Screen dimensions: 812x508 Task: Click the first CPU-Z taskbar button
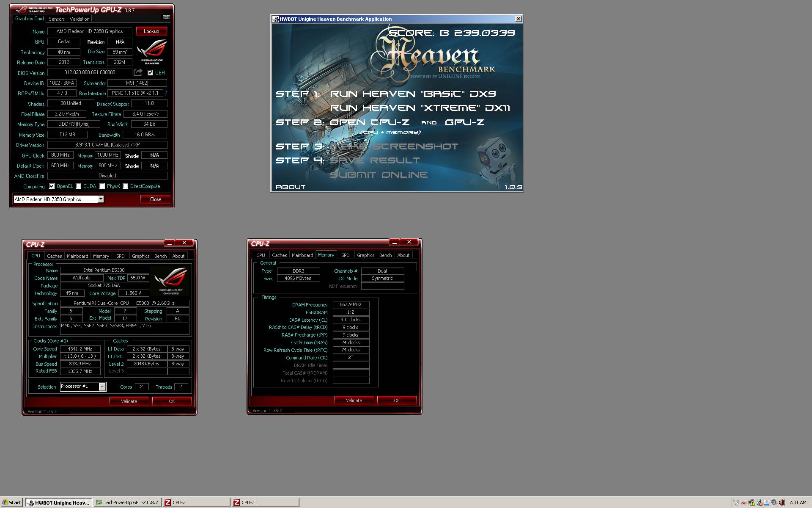(x=196, y=503)
